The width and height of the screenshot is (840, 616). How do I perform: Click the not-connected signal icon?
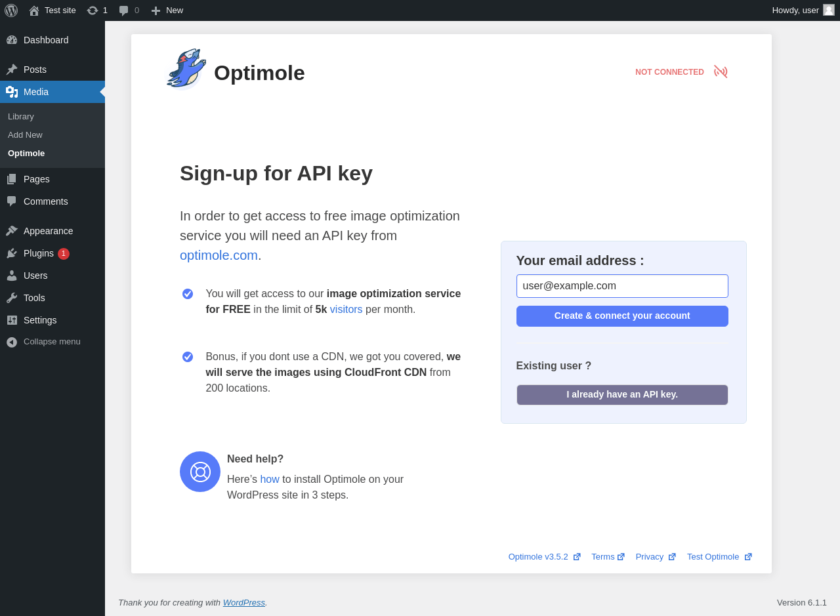point(721,72)
